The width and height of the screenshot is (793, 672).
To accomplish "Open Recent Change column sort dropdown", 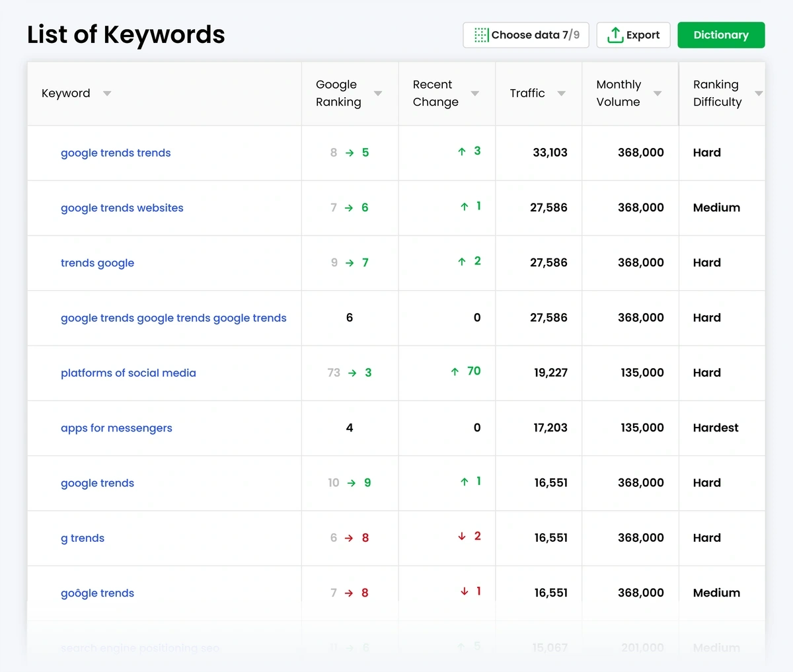I will (x=475, y=93).
